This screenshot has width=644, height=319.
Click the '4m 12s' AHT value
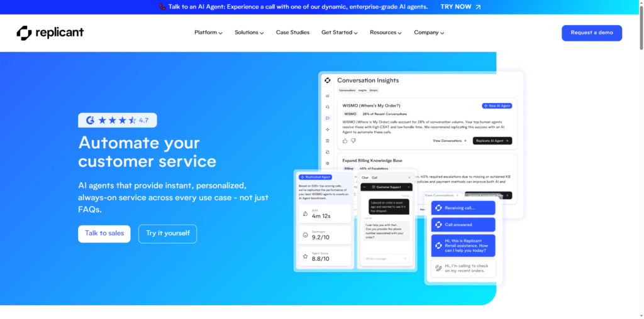point(322,215)
